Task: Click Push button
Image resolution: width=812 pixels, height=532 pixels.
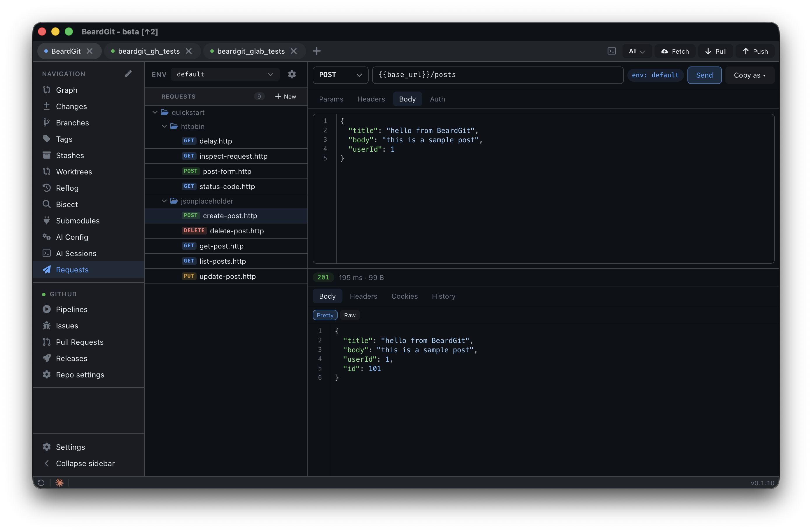Action: [x=755, y=51]
